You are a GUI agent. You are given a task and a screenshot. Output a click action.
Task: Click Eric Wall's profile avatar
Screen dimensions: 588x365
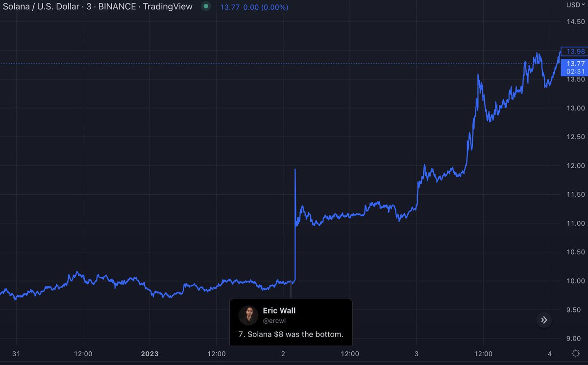[x=248, y=315]
